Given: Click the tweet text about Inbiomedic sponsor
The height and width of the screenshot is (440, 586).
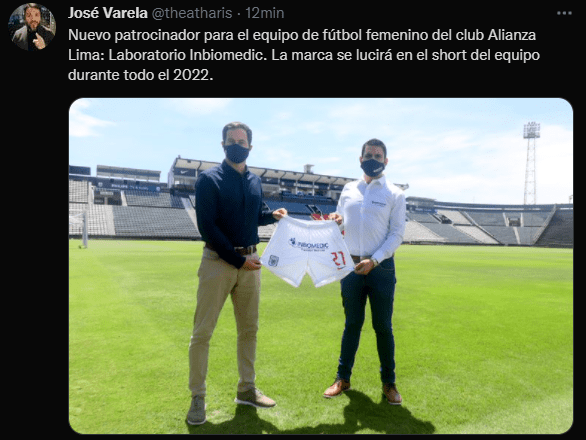Looking at the screenshot, I should tap(304, 55).
